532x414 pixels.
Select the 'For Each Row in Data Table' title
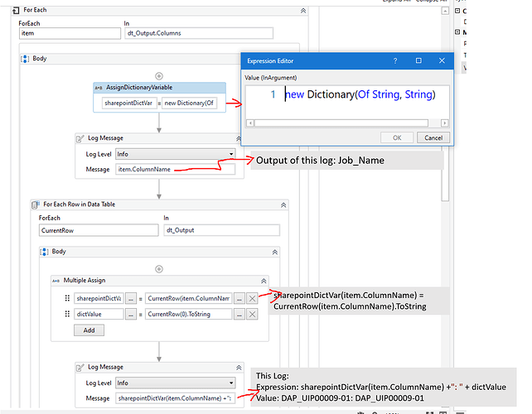pyautogui.click(x=79, y=205)
